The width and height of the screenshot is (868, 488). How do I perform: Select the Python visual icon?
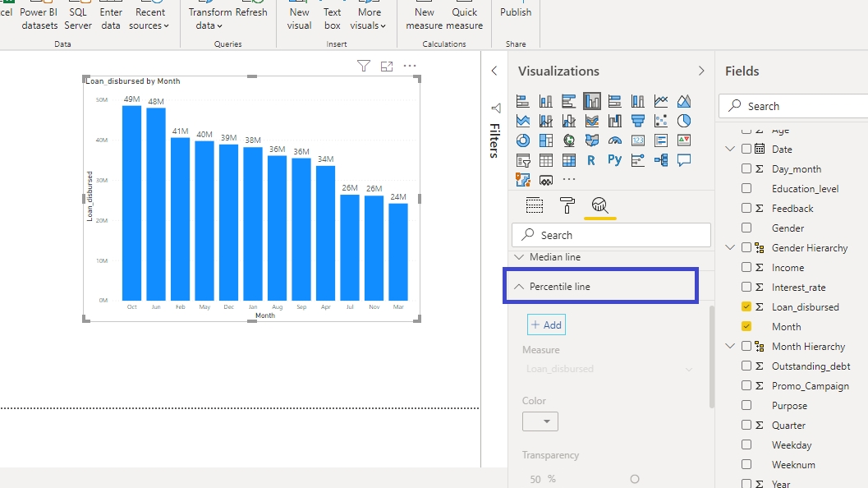(x=614, y=160)
